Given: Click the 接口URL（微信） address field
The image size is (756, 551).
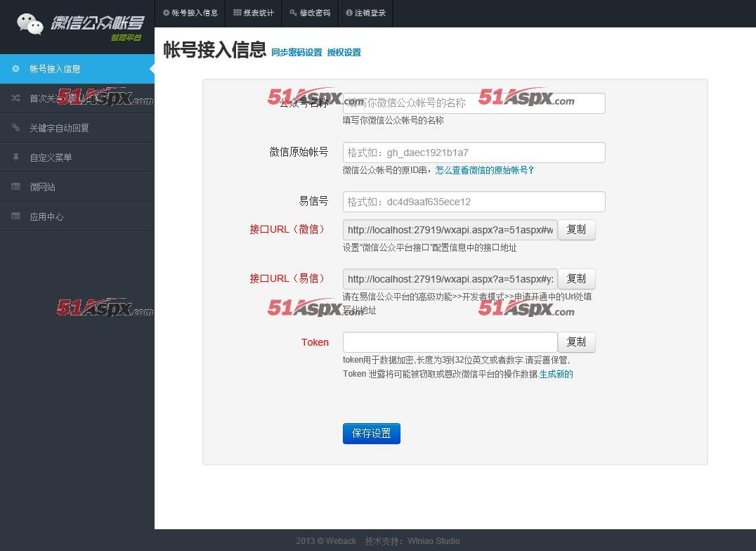Looking at the screenshot, I should [450, 230].
